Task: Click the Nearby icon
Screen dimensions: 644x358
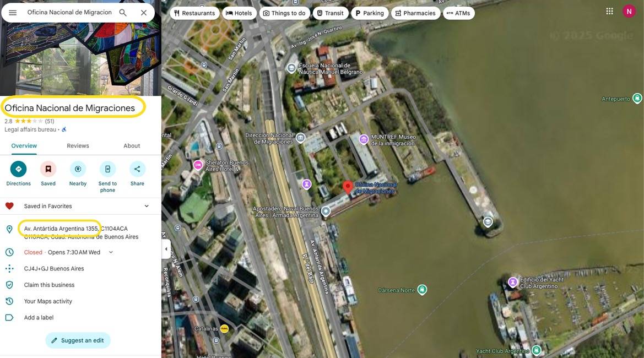Action: (x=78, y=169)
